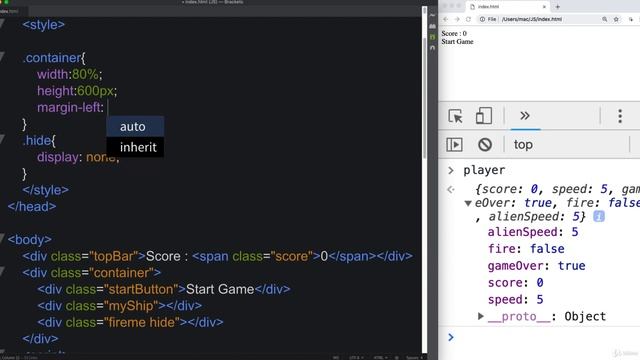Toggle the console sidebar panel icon
This screenshot has width=640, height=360.
(454, 144)
